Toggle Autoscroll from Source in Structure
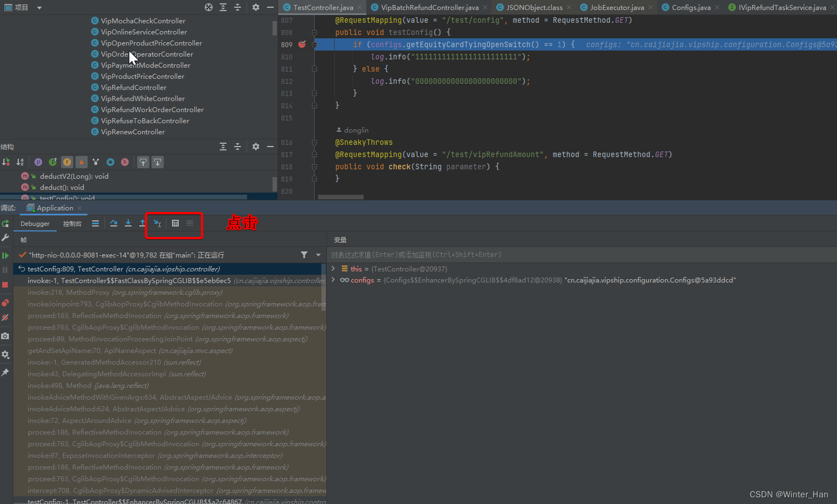 click(x=158, y=162)
